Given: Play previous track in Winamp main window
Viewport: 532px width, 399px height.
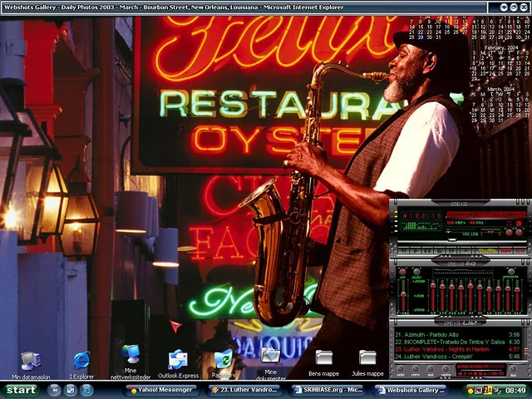Looking at the screenshot, I should tap(404, 251).
